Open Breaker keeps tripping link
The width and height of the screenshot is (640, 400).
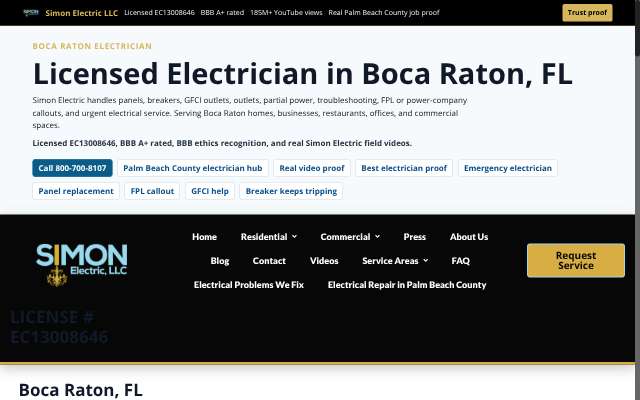coord(291,191)
